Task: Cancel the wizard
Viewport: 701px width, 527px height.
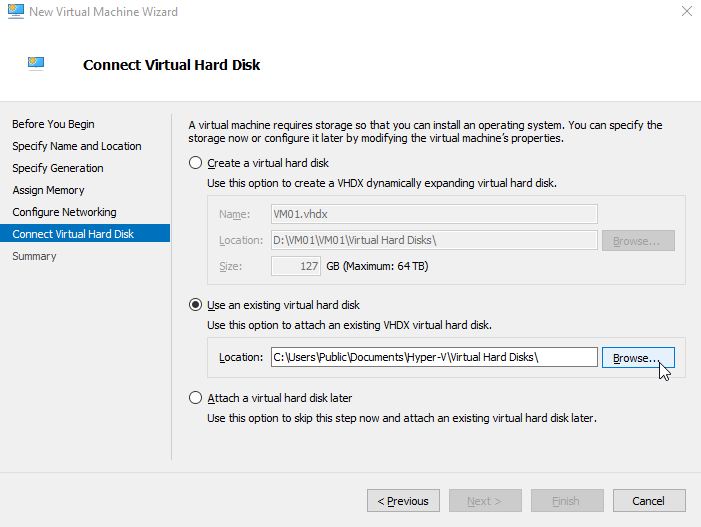Action: [x=649, y=501]
